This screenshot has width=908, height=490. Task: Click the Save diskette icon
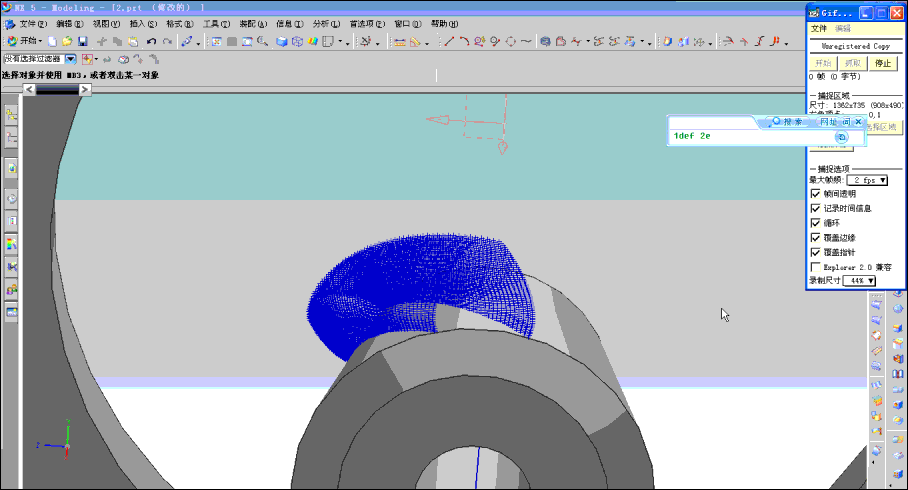tap(83, 41)
